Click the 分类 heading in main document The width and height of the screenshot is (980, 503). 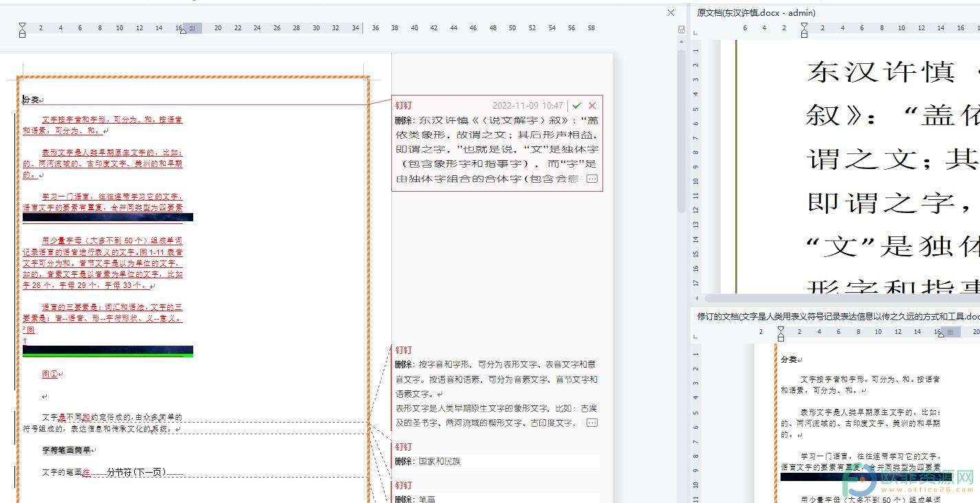[x=32, y=100]
